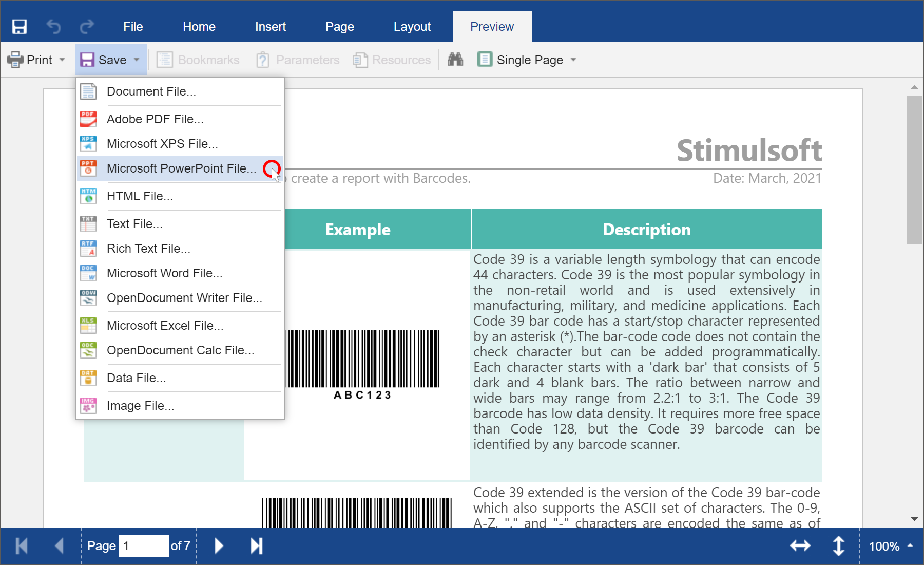
Task: Click the Rich Text RTF icon
Action: coord(88,249)
